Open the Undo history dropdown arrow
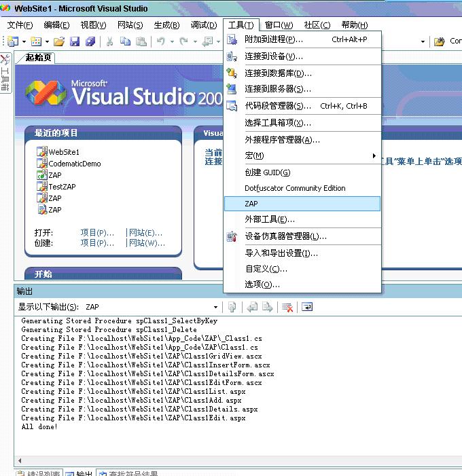Screen dimensions: 462x476 click(x=172, y=41)
